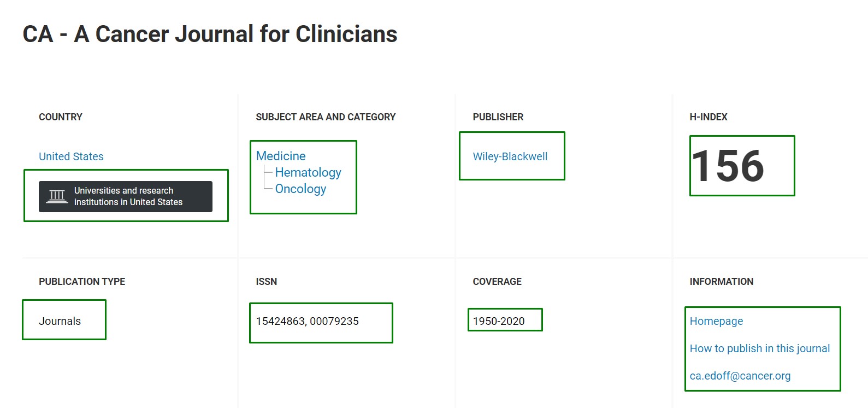Click the ISSN numbers 15424863, 00079235
Image resolution: width=868 pixels, height=408 pixels.
(307, 321)
